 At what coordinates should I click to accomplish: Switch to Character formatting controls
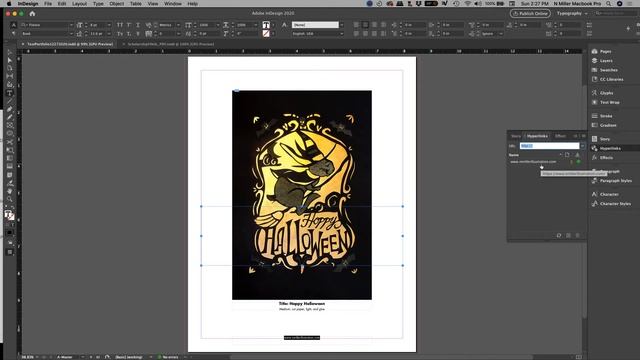tap(13, 25)
